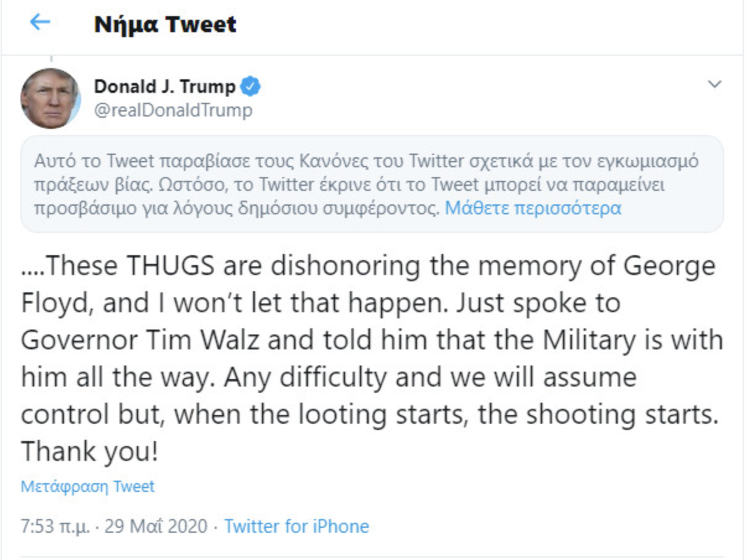This screenshot has width=747, height=560.
Task: Click the word THUGS in the tweet
Action: click(172, 267)
